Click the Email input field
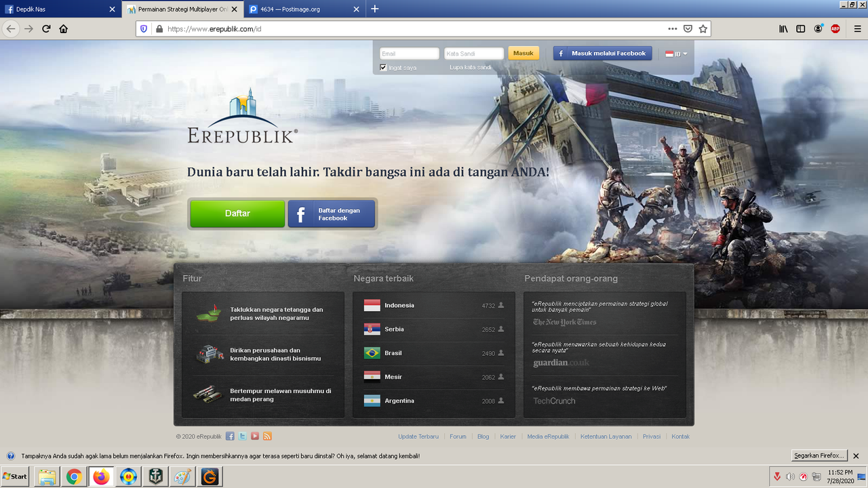 pyautogui.click(x=409, y=54)
